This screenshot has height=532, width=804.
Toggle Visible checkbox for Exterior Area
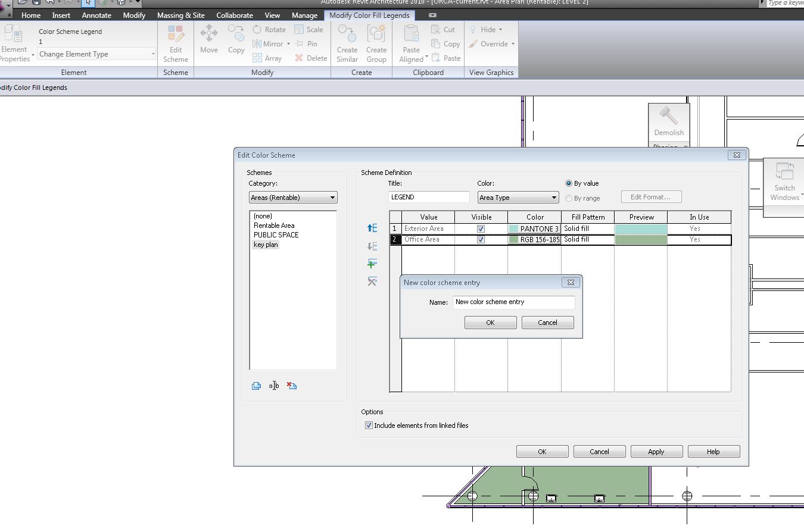coord(481,229)
